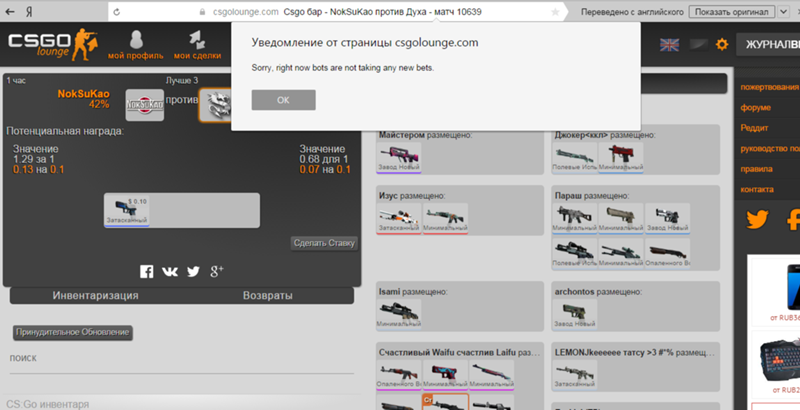The height and width of the screenshot is (410, 800).
Task: Open the правила sidebar link
Action: [756, 169]
